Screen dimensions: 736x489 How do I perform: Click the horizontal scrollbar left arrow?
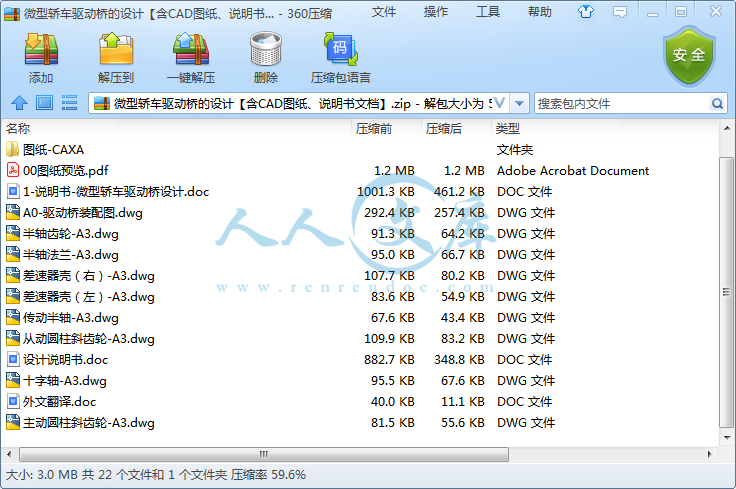(x=9, y=454)
